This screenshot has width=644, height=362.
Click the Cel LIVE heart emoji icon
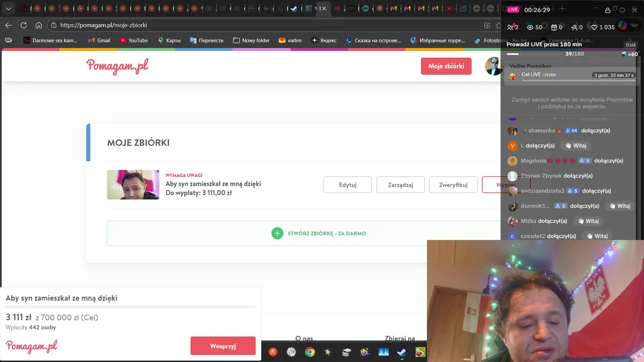tap(513, 77)
